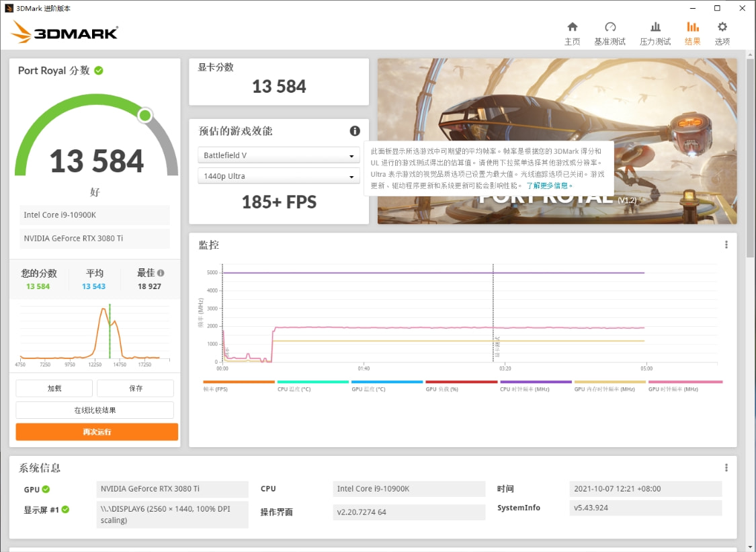Open the 1440p Ultra resolution dropdown
756x552 pixels.
(278, 175)
